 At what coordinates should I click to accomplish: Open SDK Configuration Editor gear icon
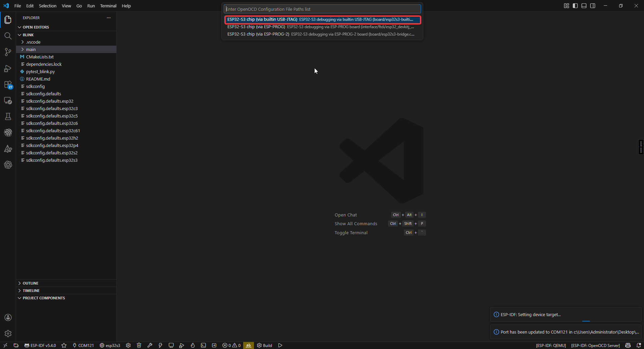point(128,345)
